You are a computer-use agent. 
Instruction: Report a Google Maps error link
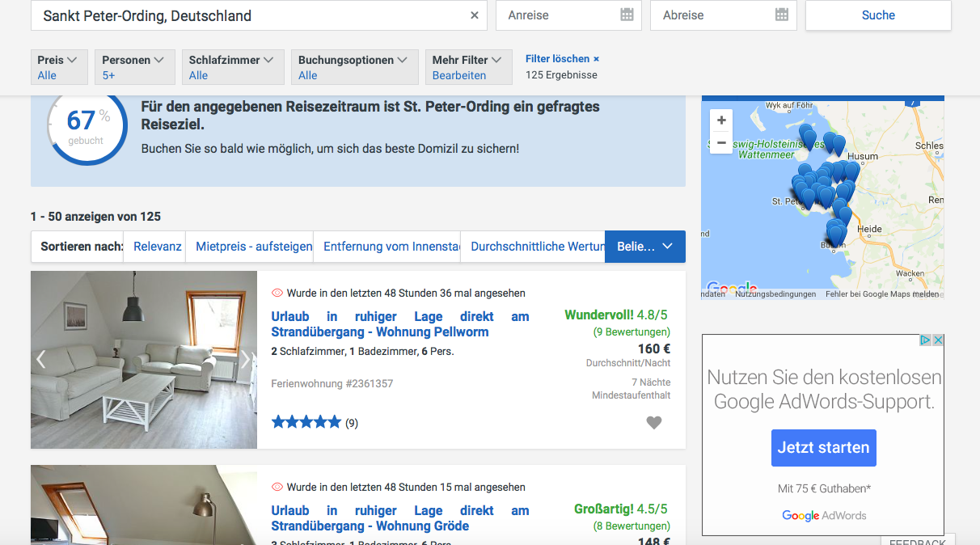click(882, 294)
